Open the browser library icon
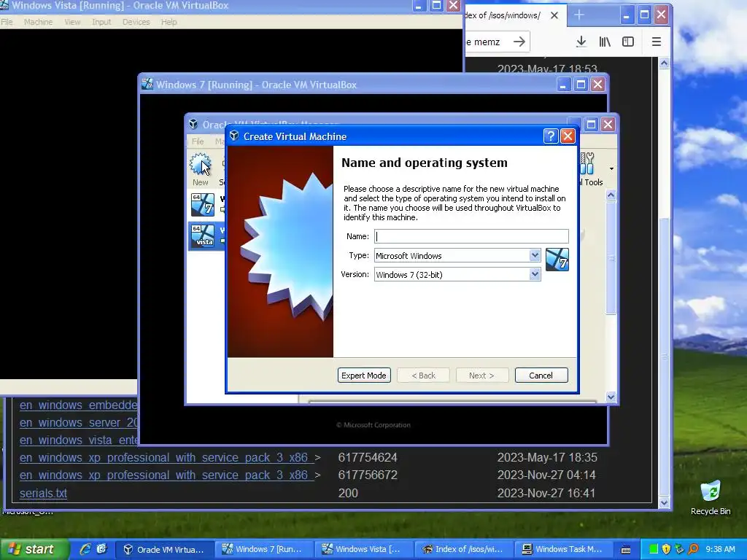Image resolution: width=747 pixels, height=560 pixels. 605,42
